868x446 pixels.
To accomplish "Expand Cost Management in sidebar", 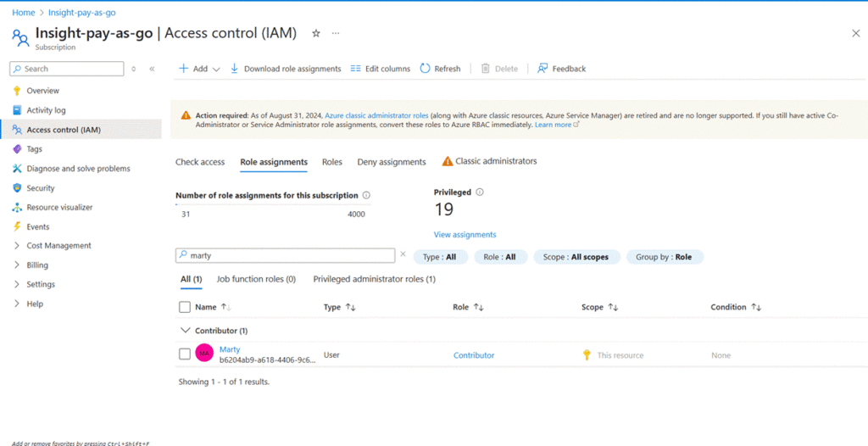I will pos(58,246).
